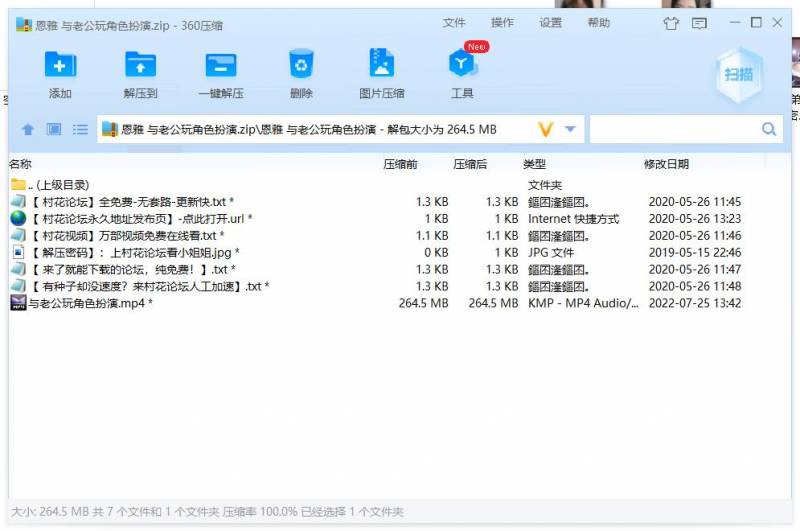Click the skin (shirt) icon in the title bar
The height and width of the screenshot is (531, 800).
pyautogui.click(x=672, y=23)
